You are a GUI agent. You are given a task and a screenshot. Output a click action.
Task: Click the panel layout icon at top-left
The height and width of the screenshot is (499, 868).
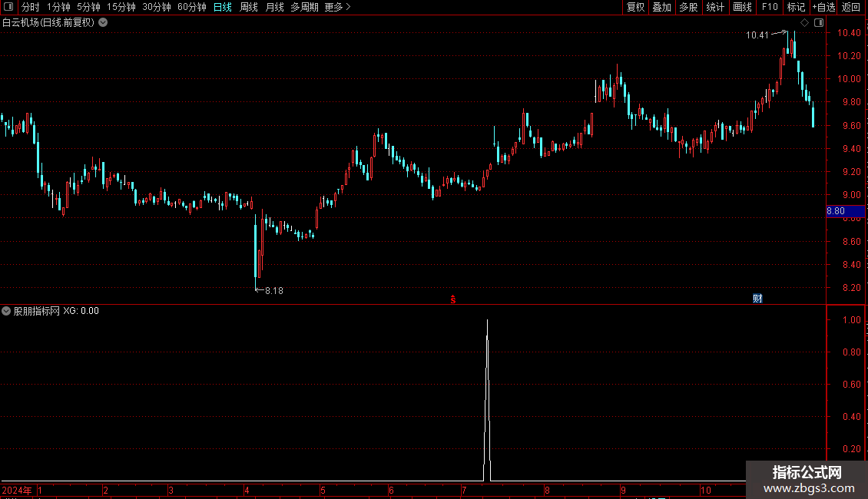point(8,7)
